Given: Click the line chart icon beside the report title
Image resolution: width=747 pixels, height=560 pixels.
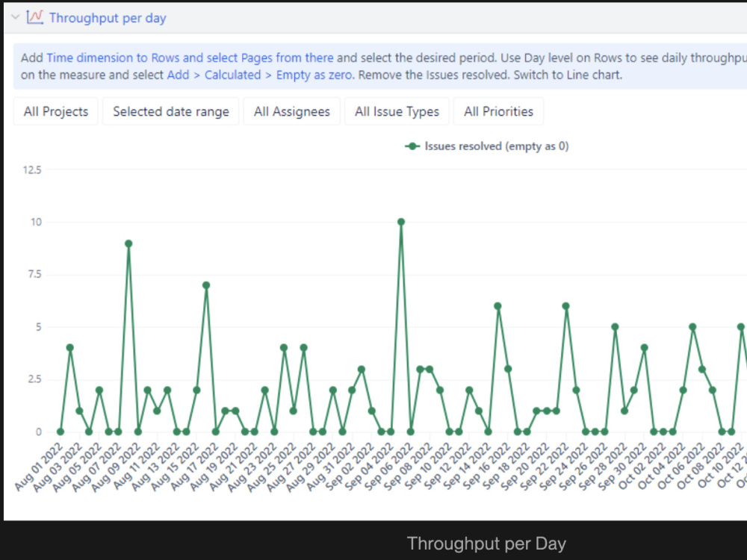Looking at the screenshot, I should (35, 18).
